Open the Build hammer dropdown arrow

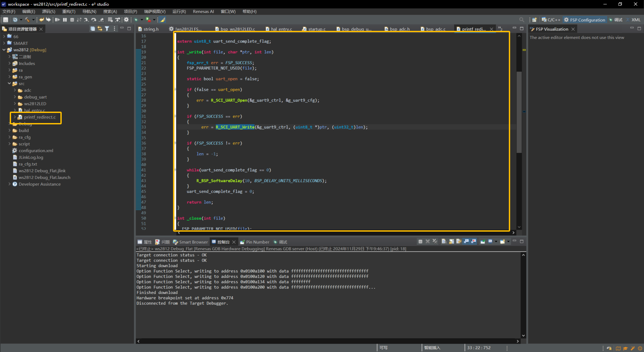point(33,20)
